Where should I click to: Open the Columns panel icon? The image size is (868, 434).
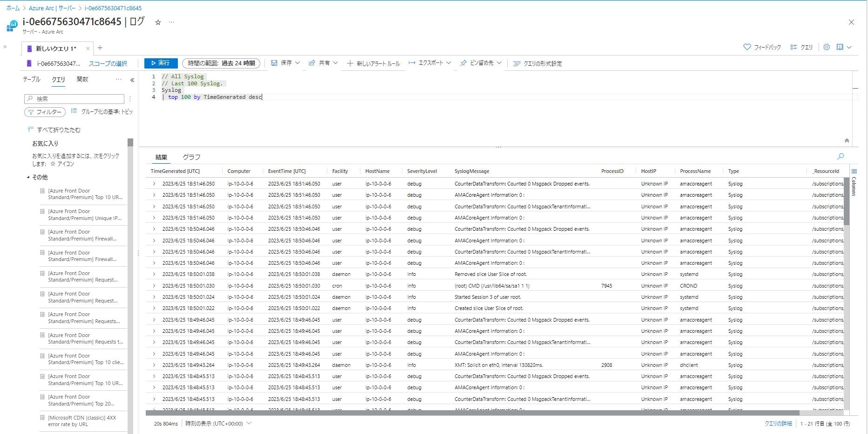tap(854, 171)
